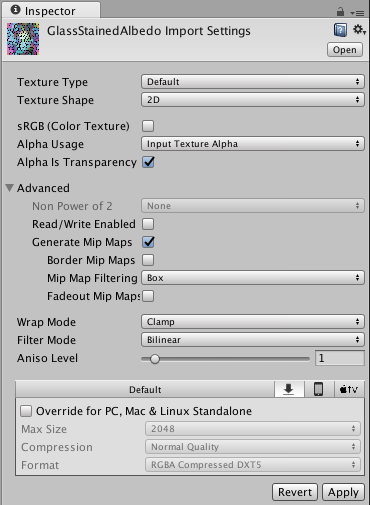Click the GlassStainedAlbedo texture thumbnail
The image size is (370, 505).
(23, 39)
